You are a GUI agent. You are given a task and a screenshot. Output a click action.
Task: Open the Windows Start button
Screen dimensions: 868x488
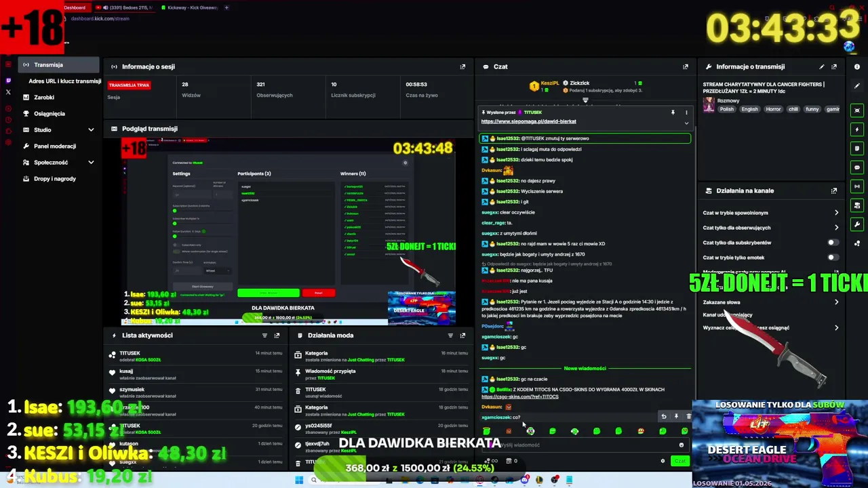point(299,481)
